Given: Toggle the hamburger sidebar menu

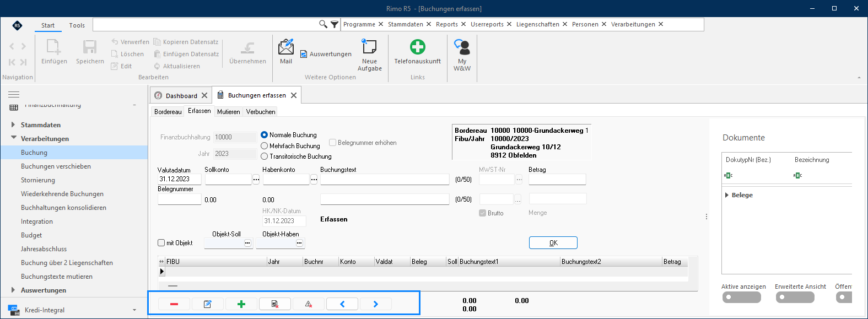Looking at the screenshot, I should click(14, 95).
